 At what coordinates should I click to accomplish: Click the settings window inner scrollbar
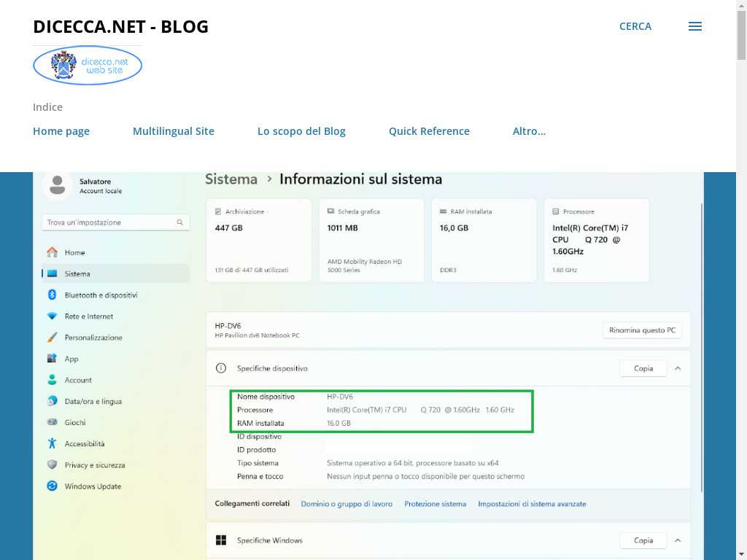701,348
